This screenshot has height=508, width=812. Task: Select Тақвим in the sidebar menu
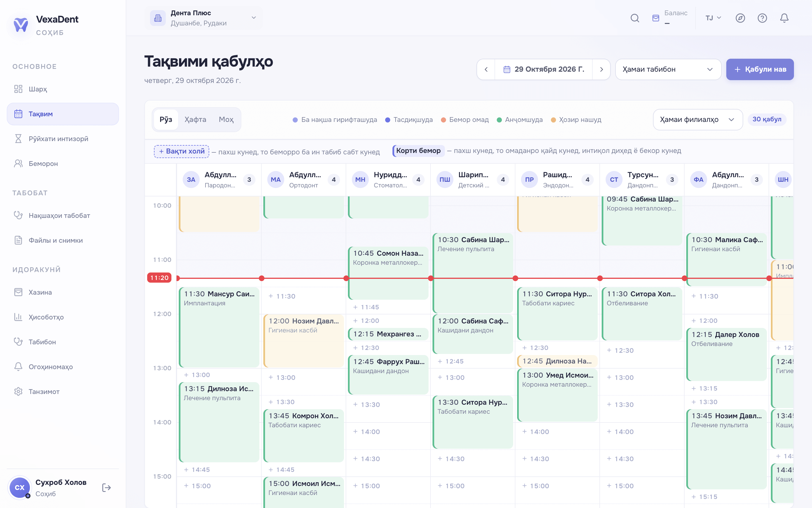(63, 114)
